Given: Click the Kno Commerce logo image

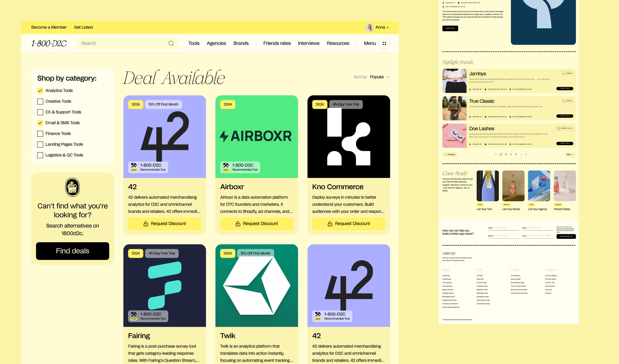Looking at the screenshot, I should tap(349, 137).
